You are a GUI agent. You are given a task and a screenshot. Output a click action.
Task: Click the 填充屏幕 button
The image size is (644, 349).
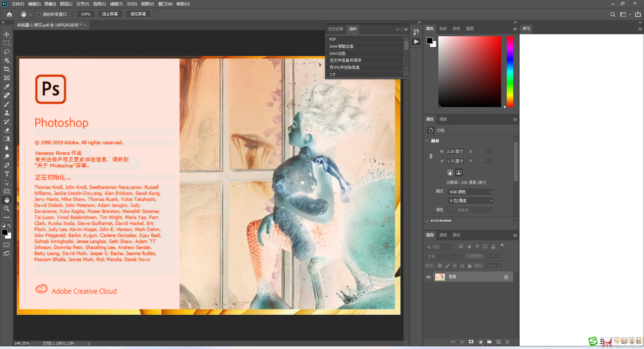138,14
